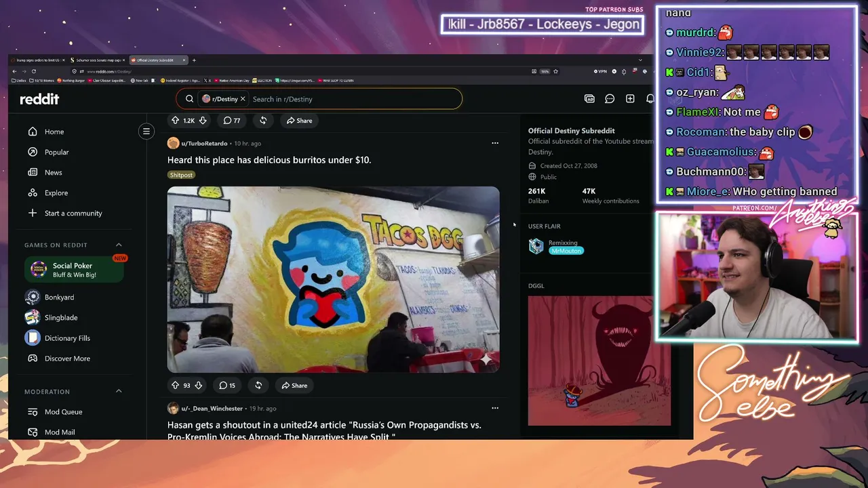Open the Advertise icon in reddit header
The width and height of the screenshot is (868, 488).
coord(589,99)
